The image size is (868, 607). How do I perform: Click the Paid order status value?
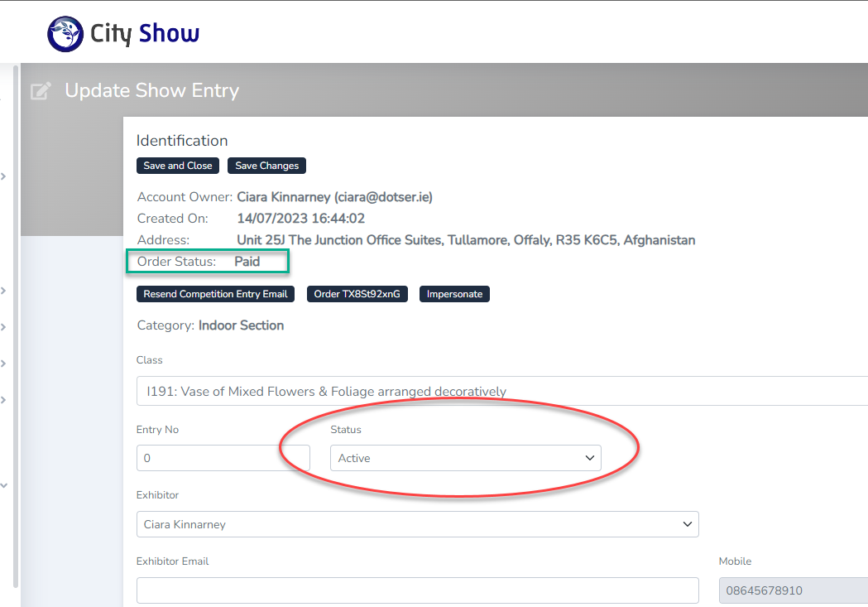point(247,262)
